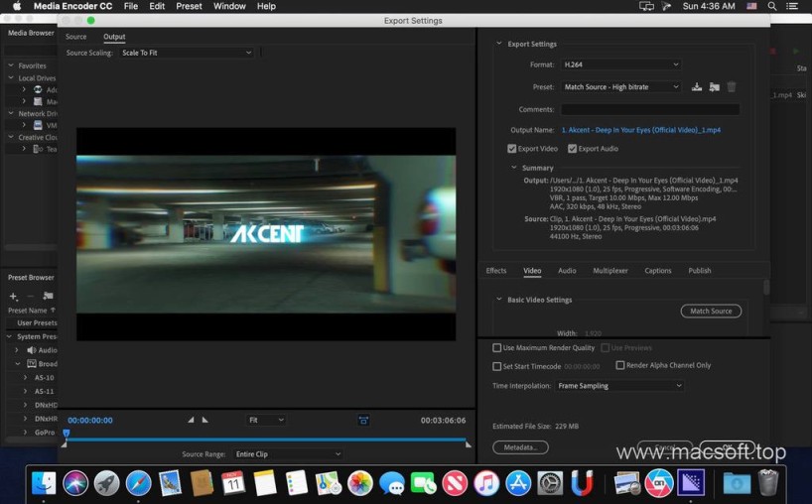Click the Delete Preset trash icon
812x504 pixels.
(x=732, y=87)
